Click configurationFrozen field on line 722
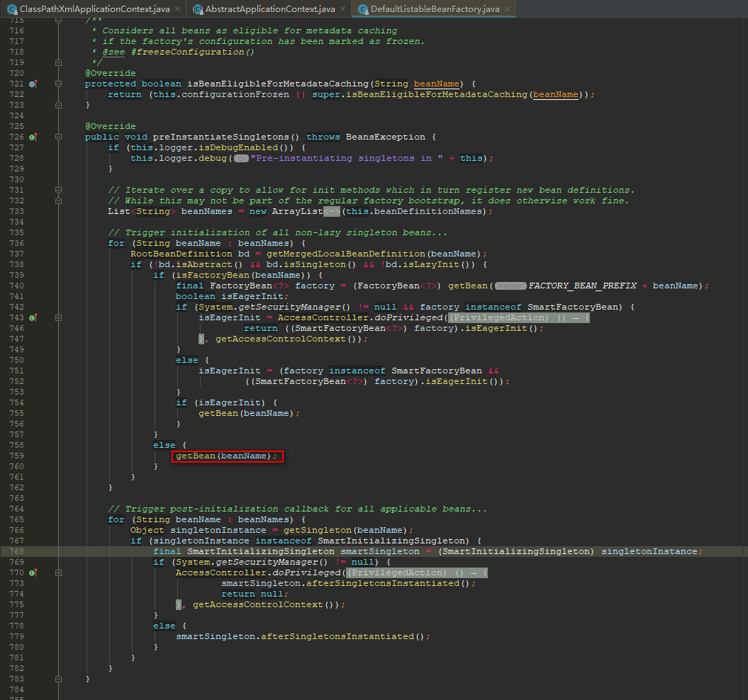This screenshot has width=748, height=700. coord(235,94)
